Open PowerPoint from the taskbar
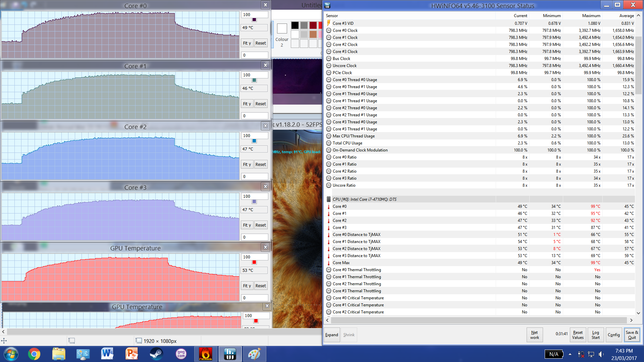This screenshot has height=362, width=644. 131,354
